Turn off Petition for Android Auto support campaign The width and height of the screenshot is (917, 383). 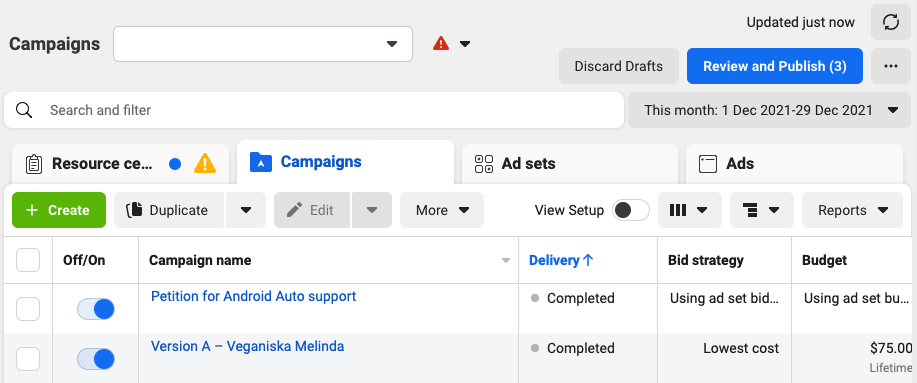(96, 309)
